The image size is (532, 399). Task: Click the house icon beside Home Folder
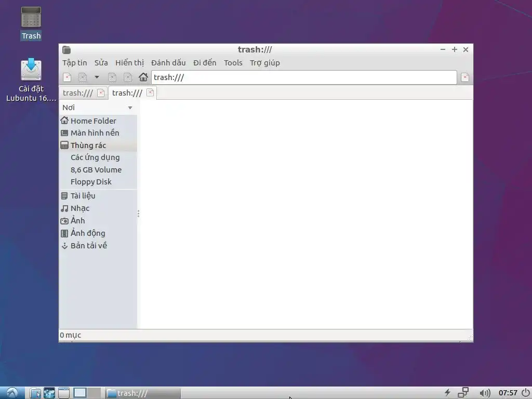coord(64,121)
